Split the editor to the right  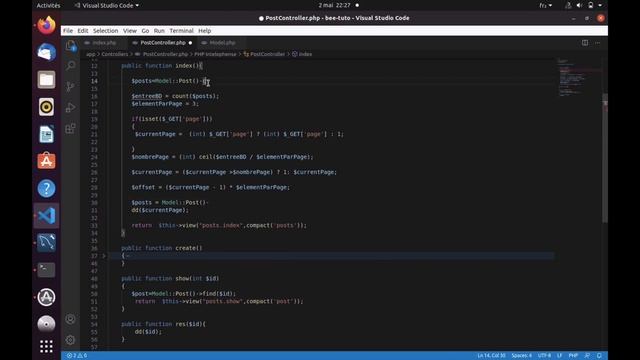pyautogui.click(x=585, y=42)
